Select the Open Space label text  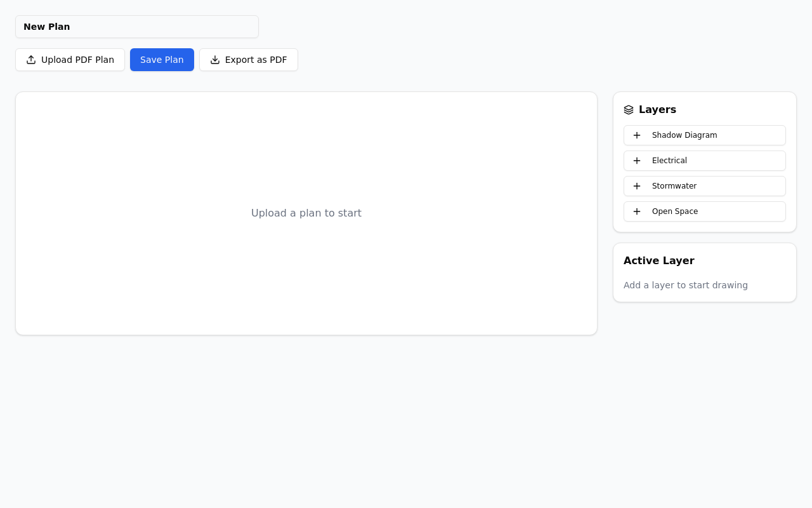pyautogui.click(x=675, y=211)
